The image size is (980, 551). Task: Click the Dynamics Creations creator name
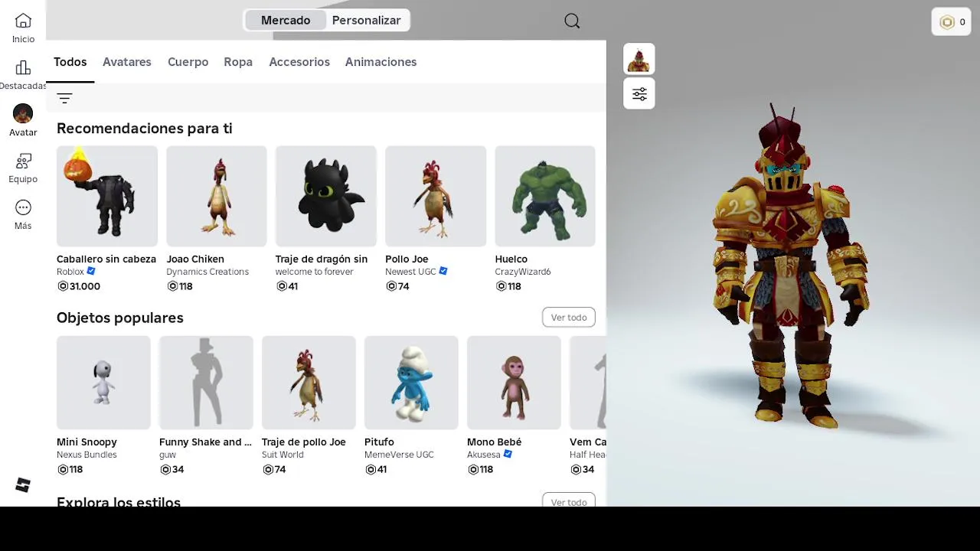[207, 272]
